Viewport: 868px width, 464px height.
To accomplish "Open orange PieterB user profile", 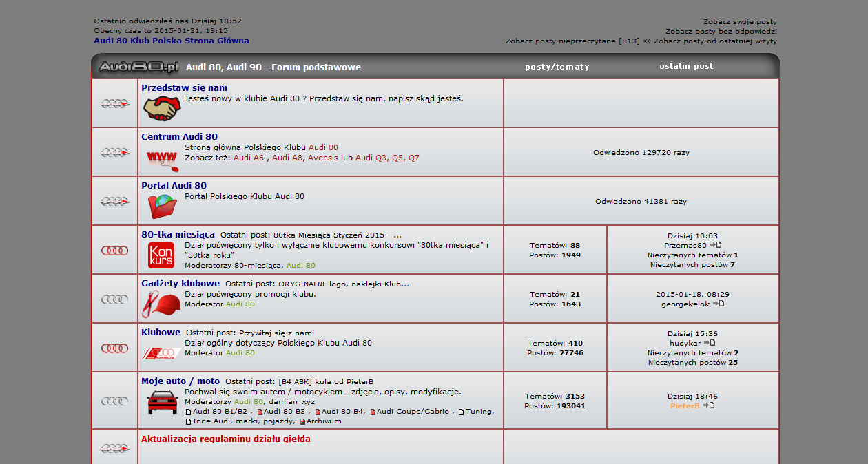I will tap(685, 406).
